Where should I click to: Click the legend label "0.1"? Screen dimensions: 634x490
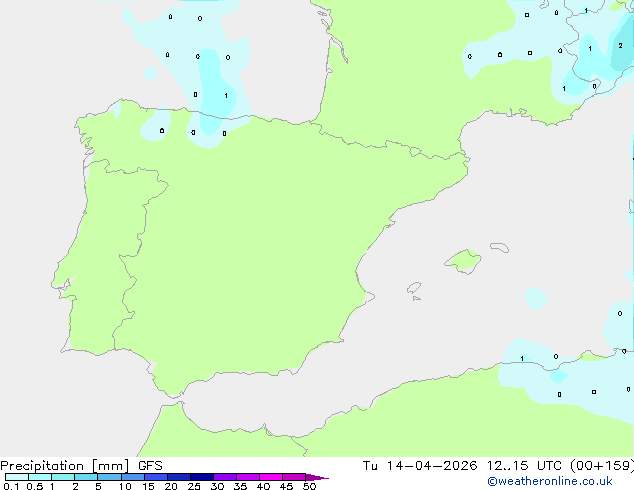tap(11, 486)
